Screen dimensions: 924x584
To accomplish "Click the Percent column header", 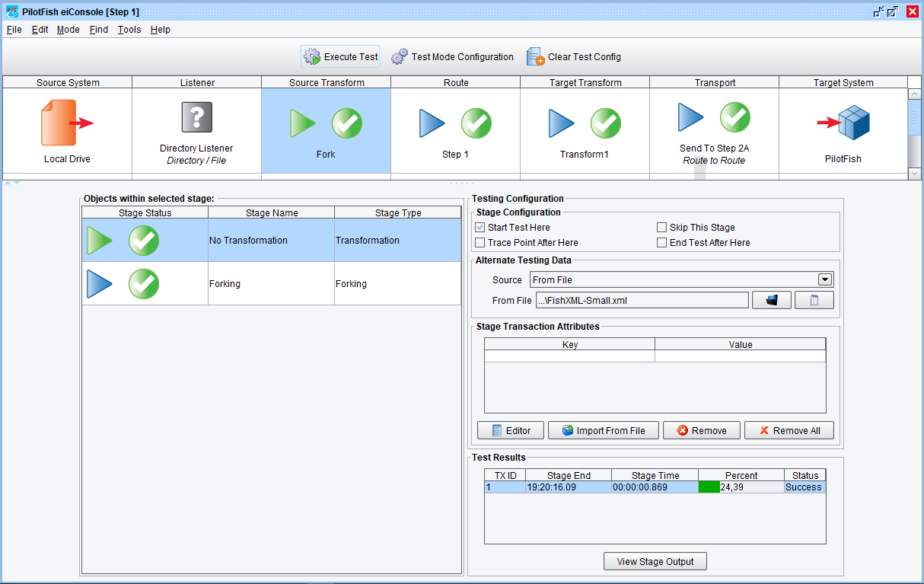I will click(741, 475).
